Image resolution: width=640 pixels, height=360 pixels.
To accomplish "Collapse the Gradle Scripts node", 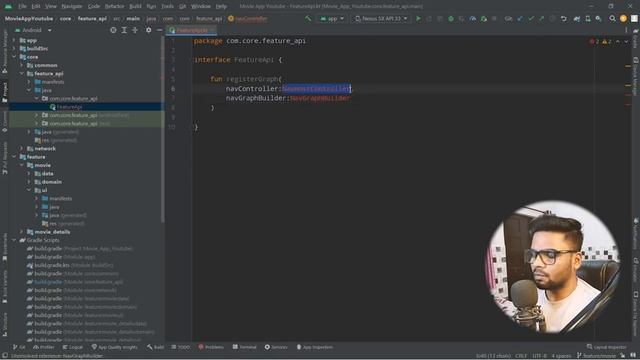I will [x=14, y=240].
